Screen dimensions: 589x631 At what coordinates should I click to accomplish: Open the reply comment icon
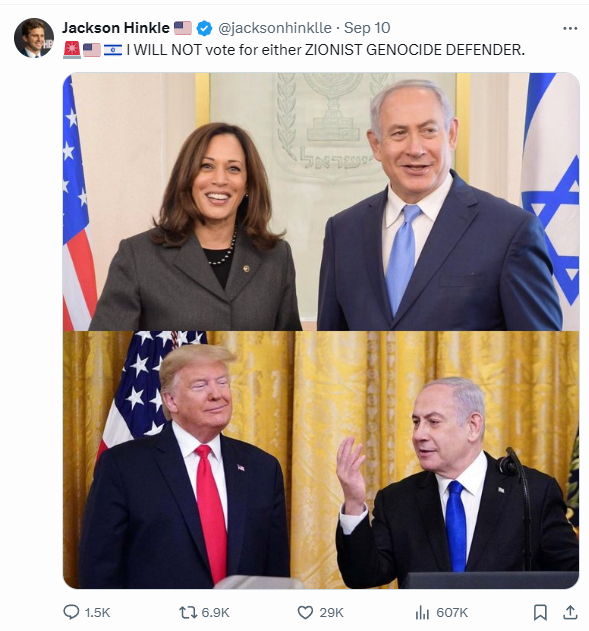coord(71,612)
